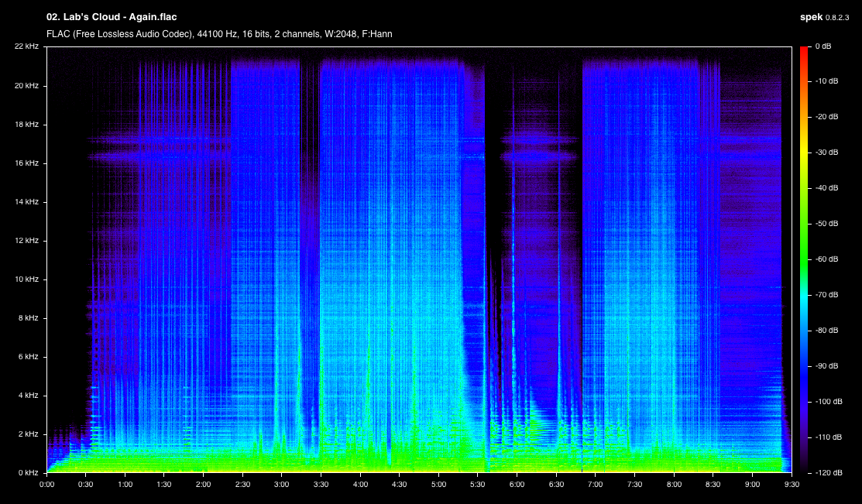
Task: Click the red top of the color bar
Action: click(x=804, y=50)
